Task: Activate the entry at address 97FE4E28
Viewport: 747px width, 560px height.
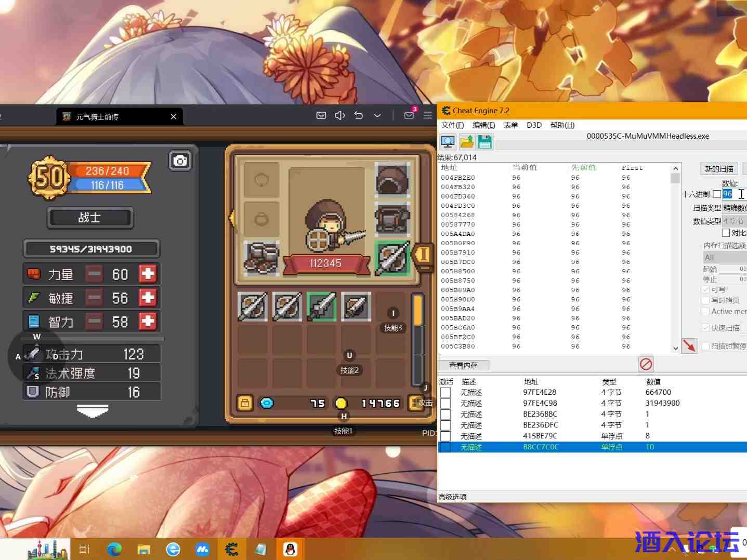Action: [x=445, y=392]
